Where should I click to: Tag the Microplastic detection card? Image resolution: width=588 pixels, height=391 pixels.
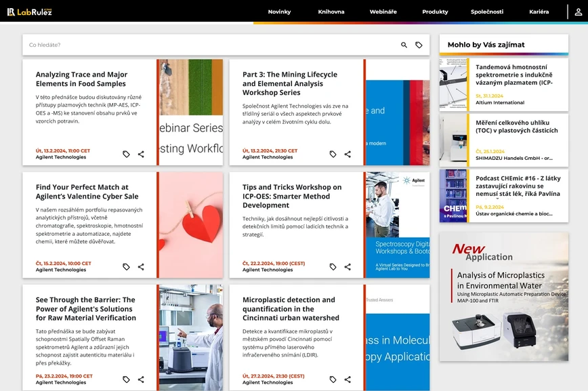click(x=333, y=379)
